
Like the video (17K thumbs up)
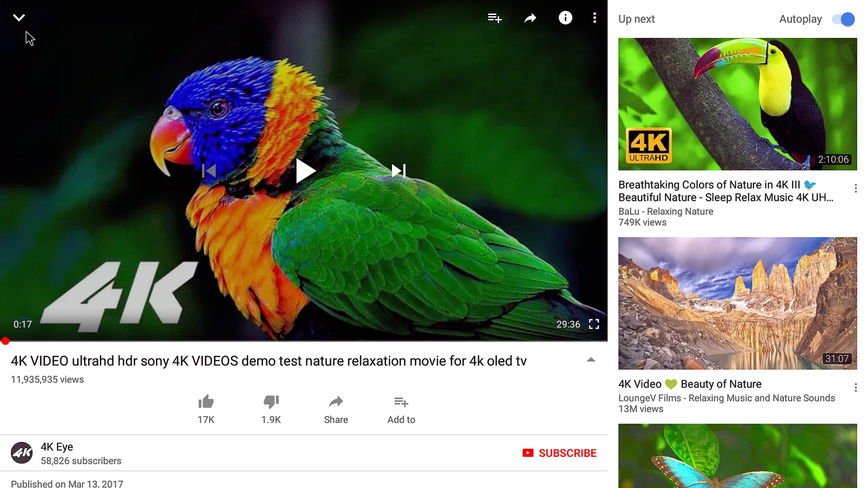206,409
